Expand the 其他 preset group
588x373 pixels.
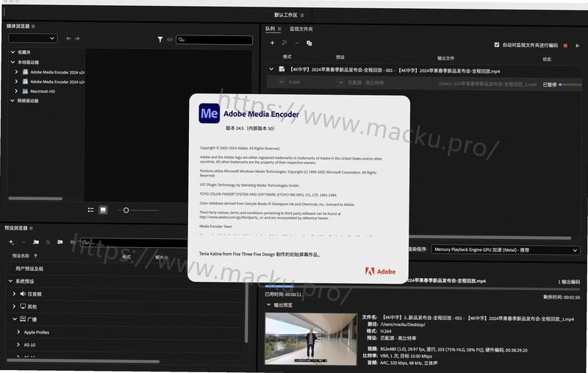(x=14, y=306)
